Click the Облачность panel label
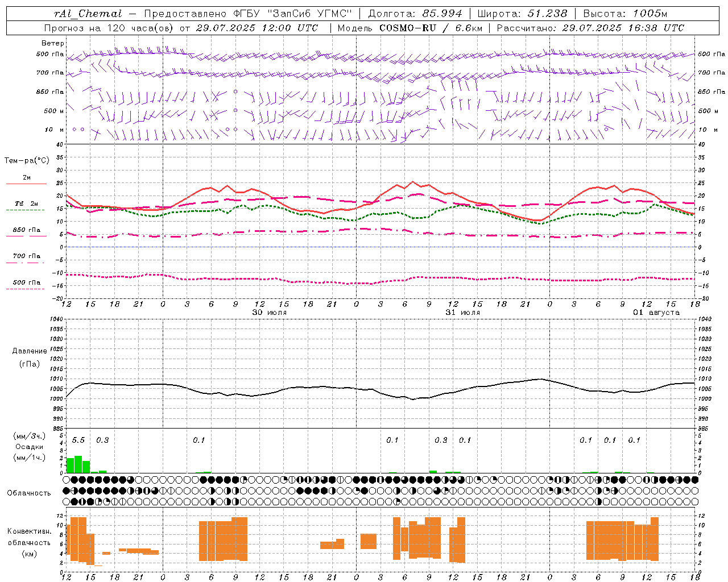Image resolution: width=728 pixels, height=582 pixels. pyautogui.click(x=29, y=493)
